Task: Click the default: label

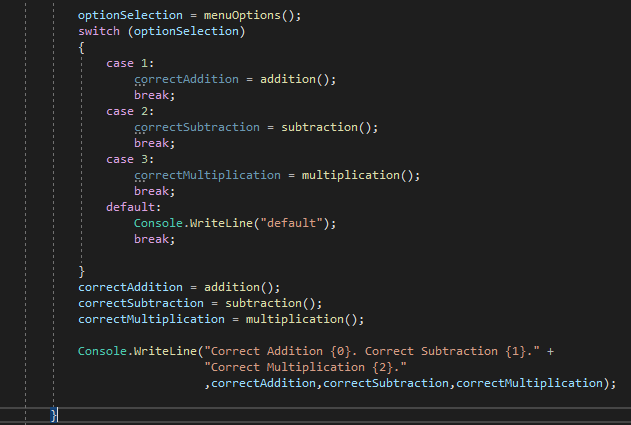Action: (x=133, y=207)
